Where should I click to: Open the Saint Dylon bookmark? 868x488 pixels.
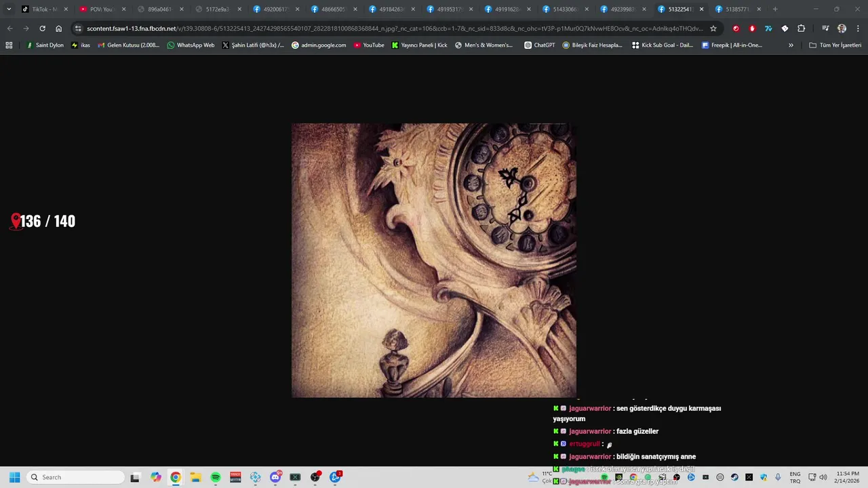click(x=45, y=45)
